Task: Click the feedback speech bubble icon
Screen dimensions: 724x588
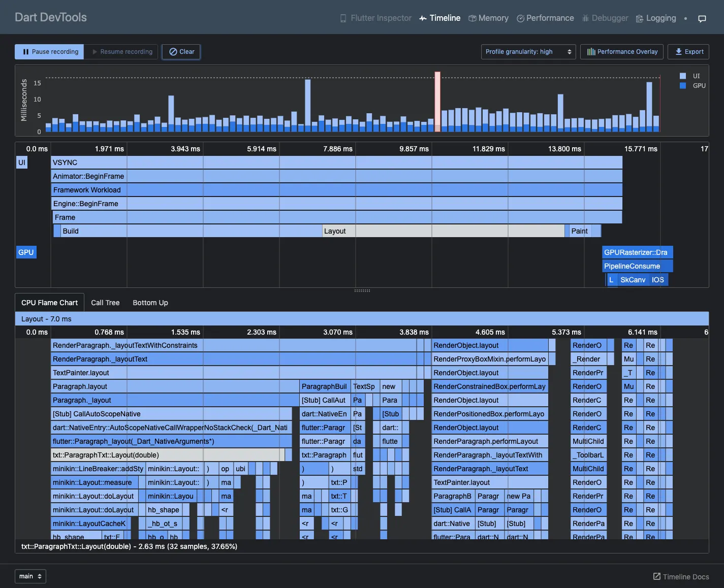Action: tap(702, 19)
